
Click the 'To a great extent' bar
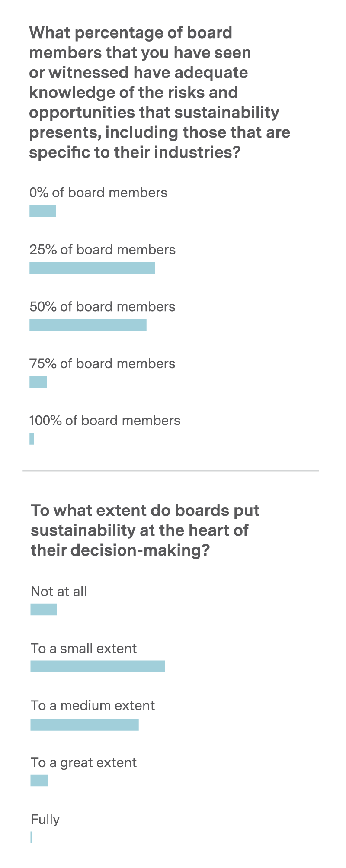pos(39,780)
